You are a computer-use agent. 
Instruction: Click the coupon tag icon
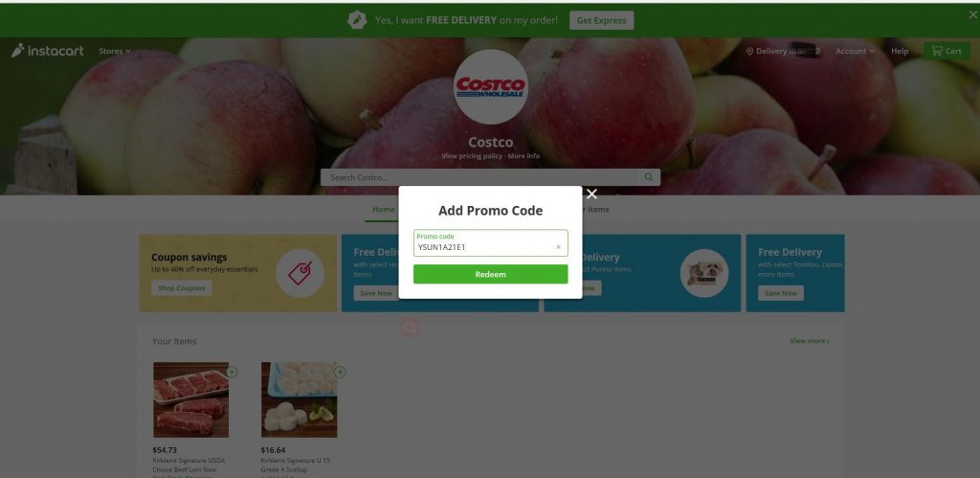coord(300,273)
